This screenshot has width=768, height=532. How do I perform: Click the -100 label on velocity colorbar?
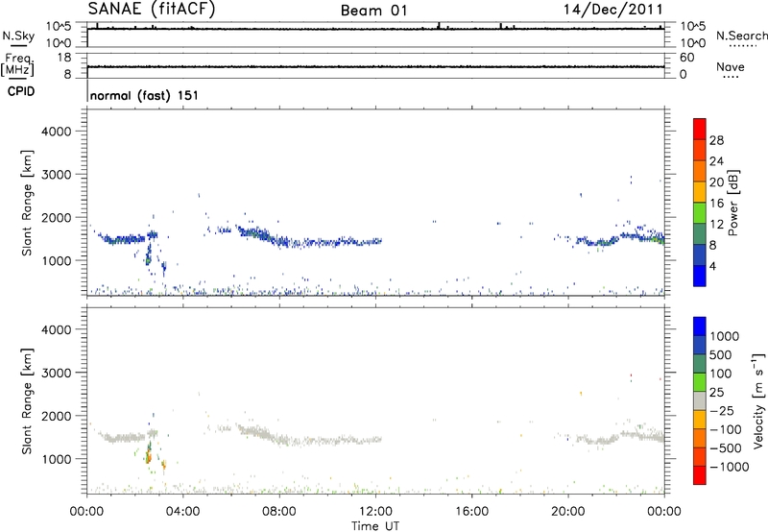coord(726,429)
